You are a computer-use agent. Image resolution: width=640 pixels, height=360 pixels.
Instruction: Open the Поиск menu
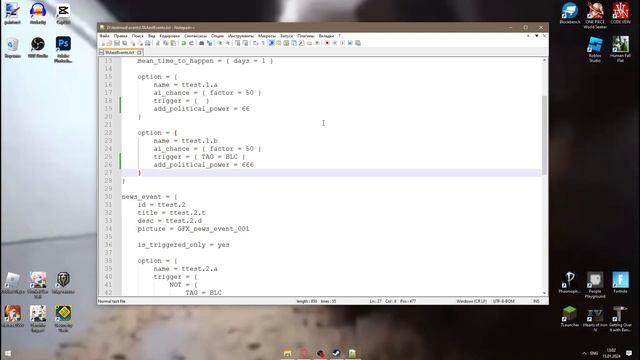(138, 36)
